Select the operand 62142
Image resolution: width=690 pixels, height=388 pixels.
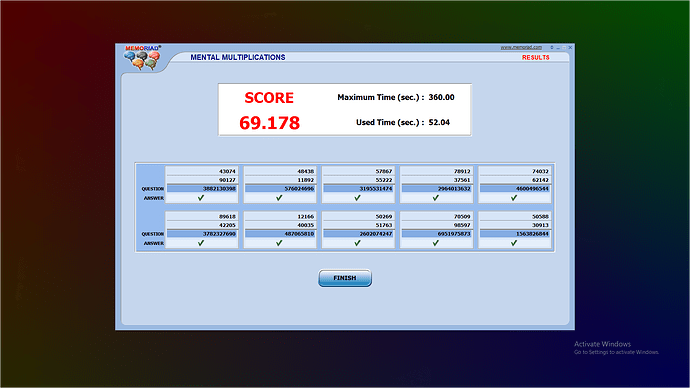(540, 180)
